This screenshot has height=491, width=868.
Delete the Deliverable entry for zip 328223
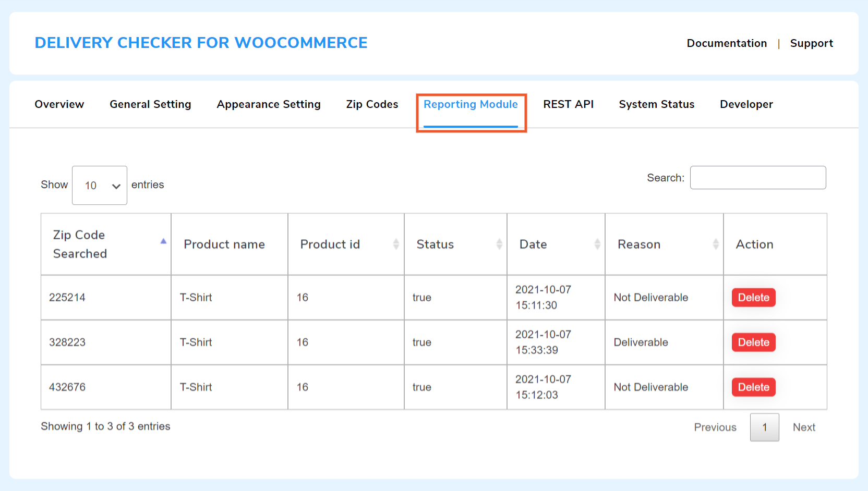[x=753, y=342]
